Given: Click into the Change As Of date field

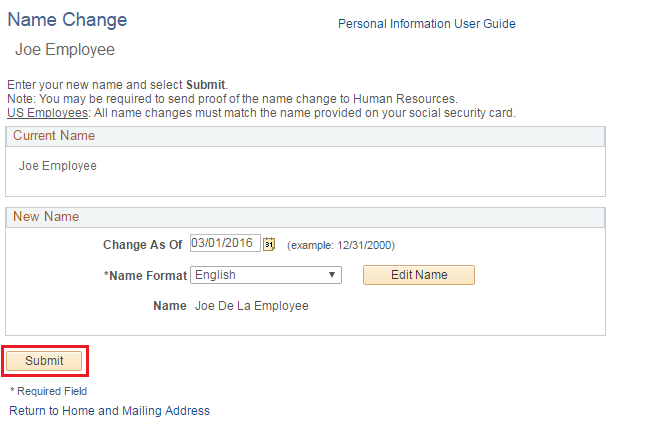Looking at the screenshot, I should [225, 243].
